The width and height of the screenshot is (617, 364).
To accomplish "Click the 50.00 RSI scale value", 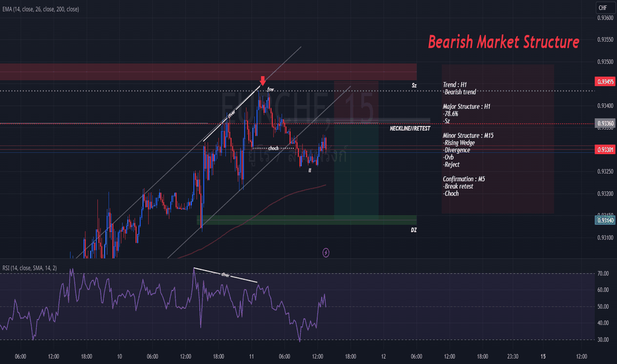I will click(603, 306).
